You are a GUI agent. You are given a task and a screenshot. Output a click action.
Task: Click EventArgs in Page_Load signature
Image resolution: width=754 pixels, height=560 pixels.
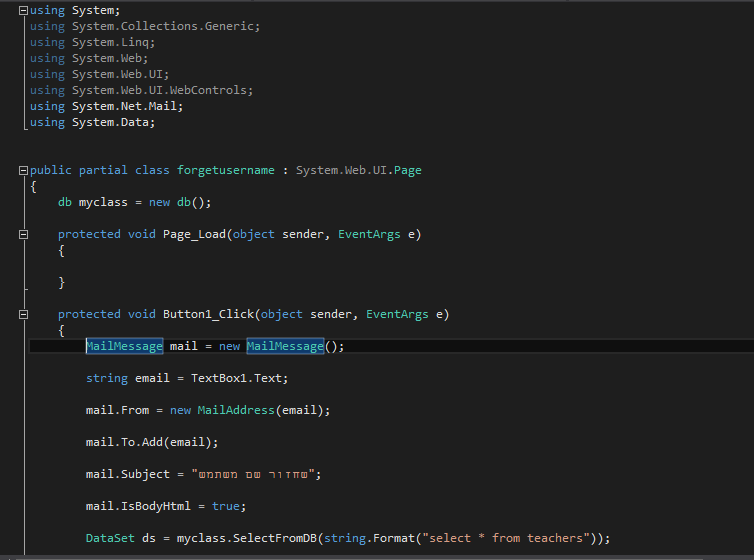coord(369,234)
